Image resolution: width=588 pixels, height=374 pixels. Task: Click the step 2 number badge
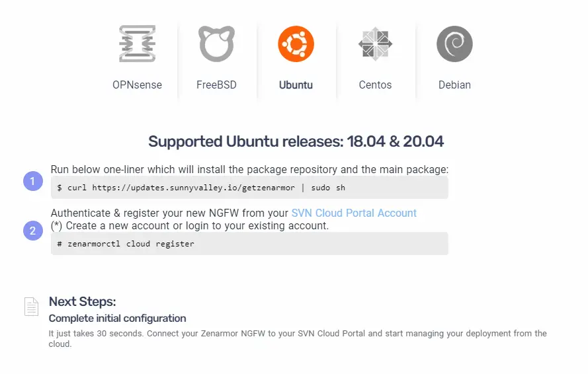[x=33, y=231]
